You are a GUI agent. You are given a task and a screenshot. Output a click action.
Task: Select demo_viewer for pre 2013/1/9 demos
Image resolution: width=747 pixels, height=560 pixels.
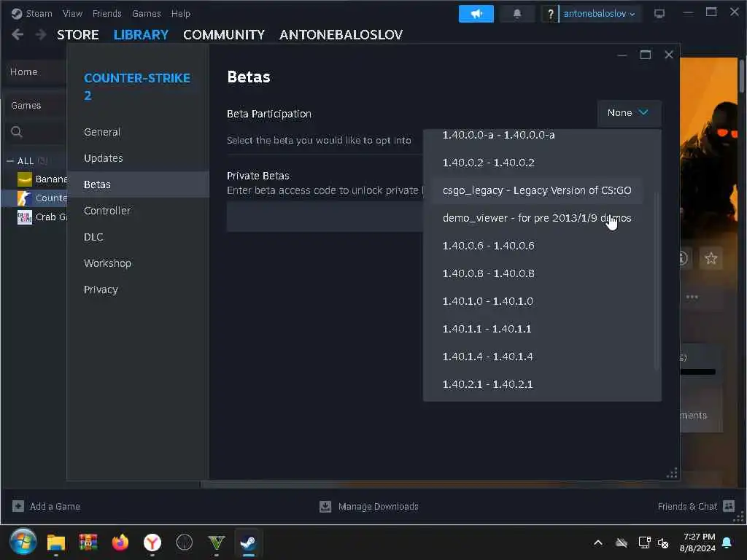click(537, 218)
